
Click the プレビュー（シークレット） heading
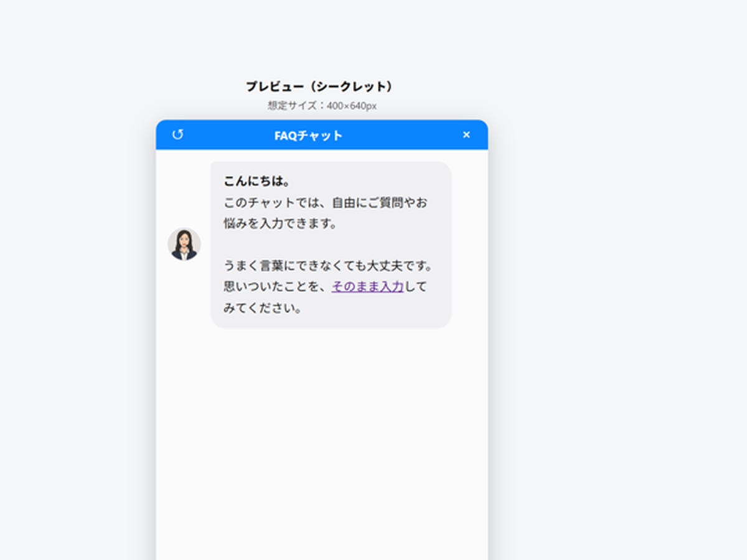pos(321,86)
